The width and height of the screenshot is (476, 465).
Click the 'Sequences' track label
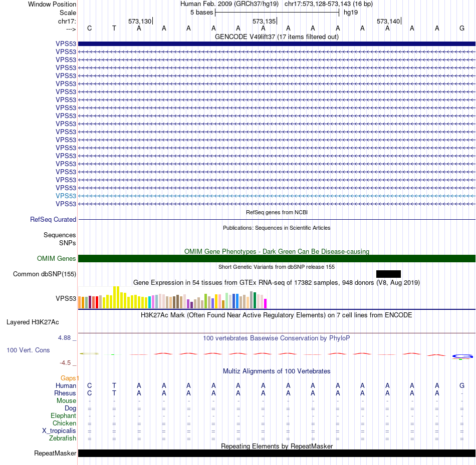coord(60,235)
